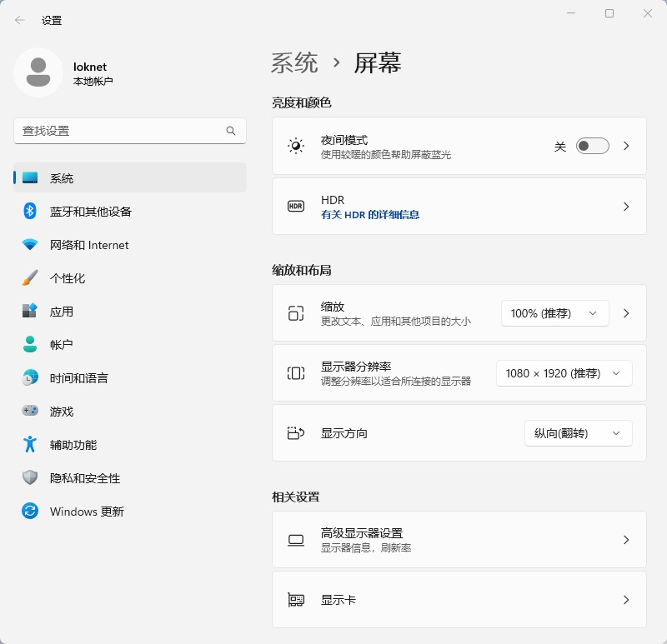Open 高级显示器设置 chevron
Image resolution: width=667 pixels, height=644 pixels.
point(626,540)
